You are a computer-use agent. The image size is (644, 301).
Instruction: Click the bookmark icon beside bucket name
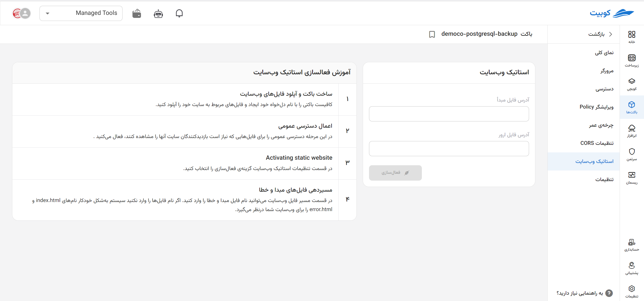point(432,34)
